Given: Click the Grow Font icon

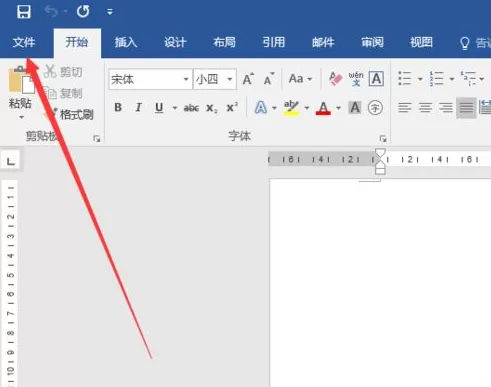Looking at the screenshot, I should [x=248, y=79].
